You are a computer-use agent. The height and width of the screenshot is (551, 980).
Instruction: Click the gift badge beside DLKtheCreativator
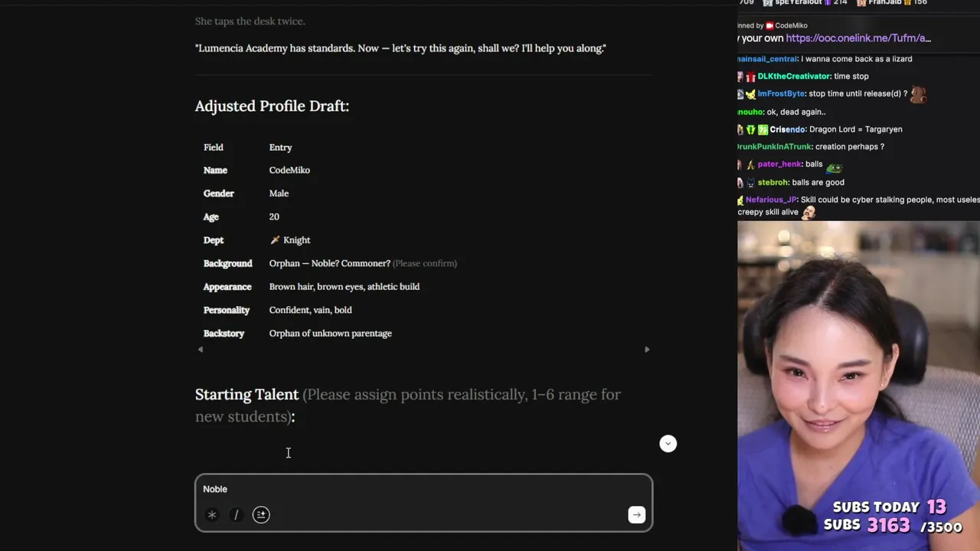pos(750,77)
